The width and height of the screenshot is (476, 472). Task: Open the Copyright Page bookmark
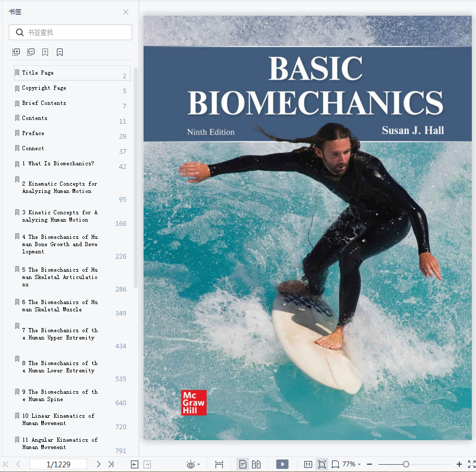[x=72, y=88]
